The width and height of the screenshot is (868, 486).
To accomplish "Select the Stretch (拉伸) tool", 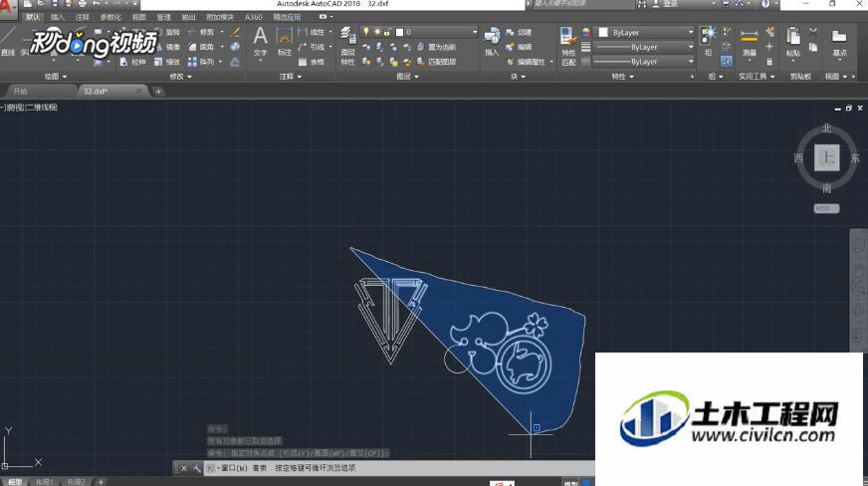I will [133, 62].
